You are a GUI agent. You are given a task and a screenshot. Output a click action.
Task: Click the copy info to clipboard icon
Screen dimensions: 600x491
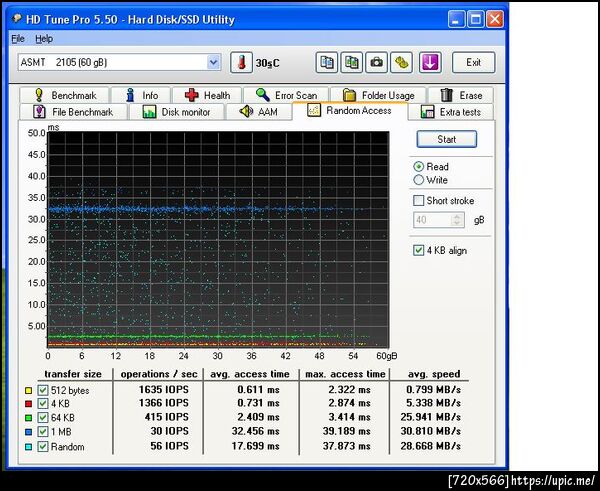coord(326,62)
